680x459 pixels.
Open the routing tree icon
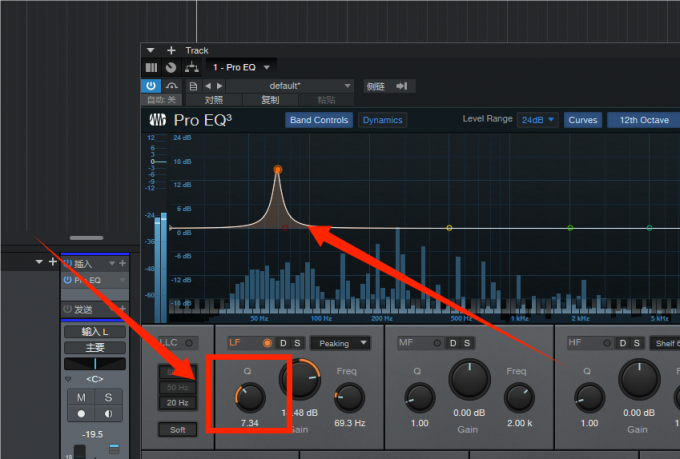pyautogui.click(x=192, y=67)
